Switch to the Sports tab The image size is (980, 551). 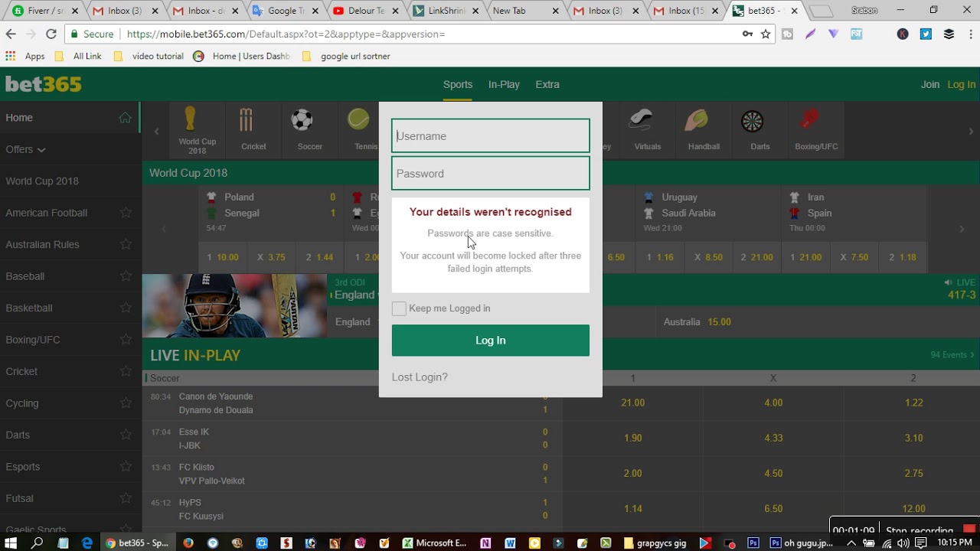click(x=458, y=84)
